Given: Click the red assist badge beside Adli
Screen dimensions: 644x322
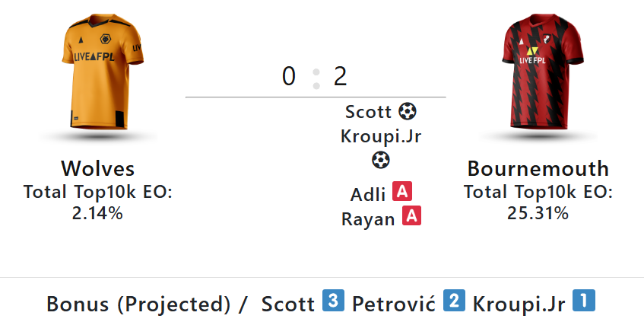Looking at the screenshot, I should [402, 192].
